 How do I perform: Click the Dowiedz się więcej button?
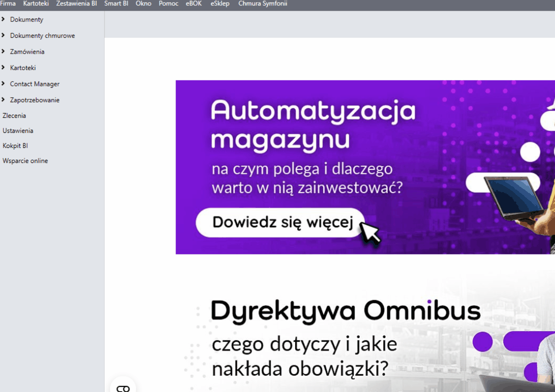(280, 223)
